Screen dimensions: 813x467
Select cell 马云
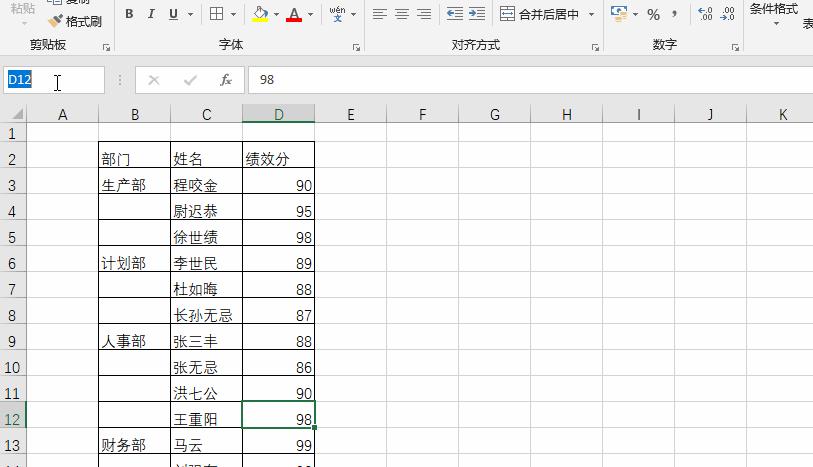tap(206, 441)
